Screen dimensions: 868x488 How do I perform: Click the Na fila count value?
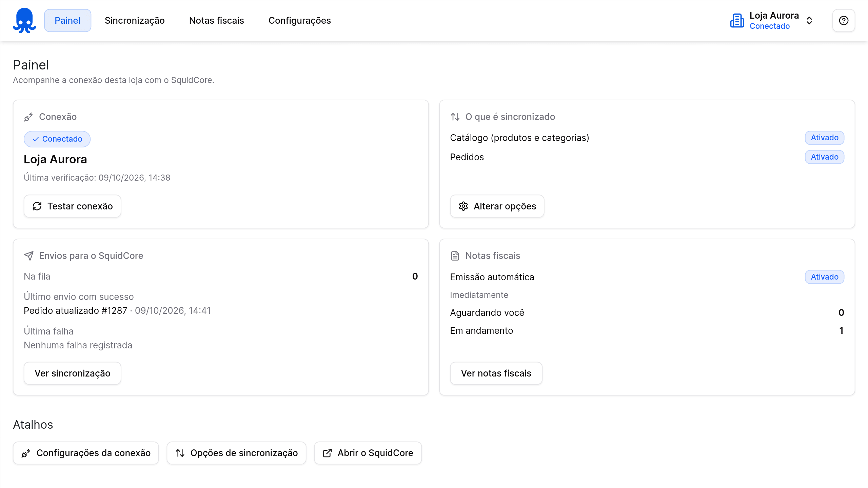pyautogui.click(x=415, y=277)
